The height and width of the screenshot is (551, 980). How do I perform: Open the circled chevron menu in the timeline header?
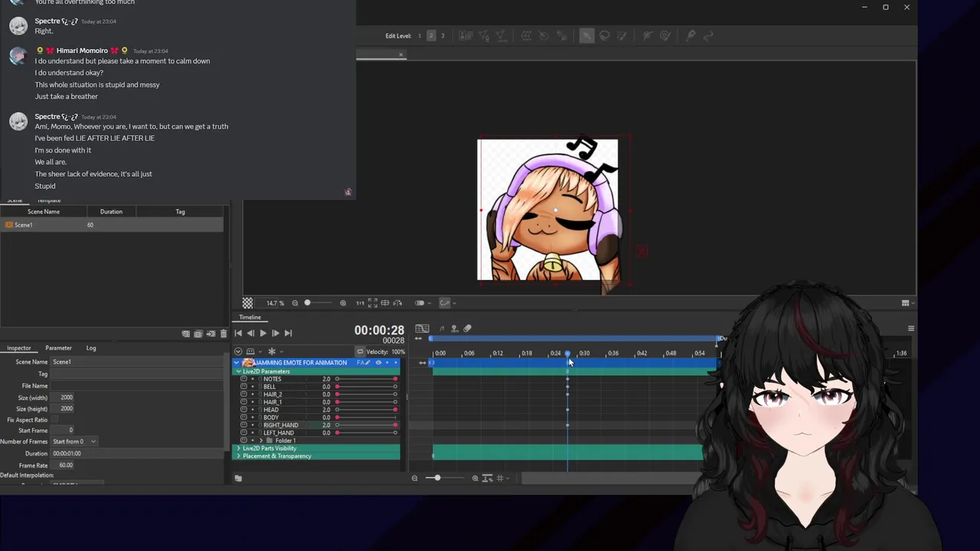tap(238, 352)
